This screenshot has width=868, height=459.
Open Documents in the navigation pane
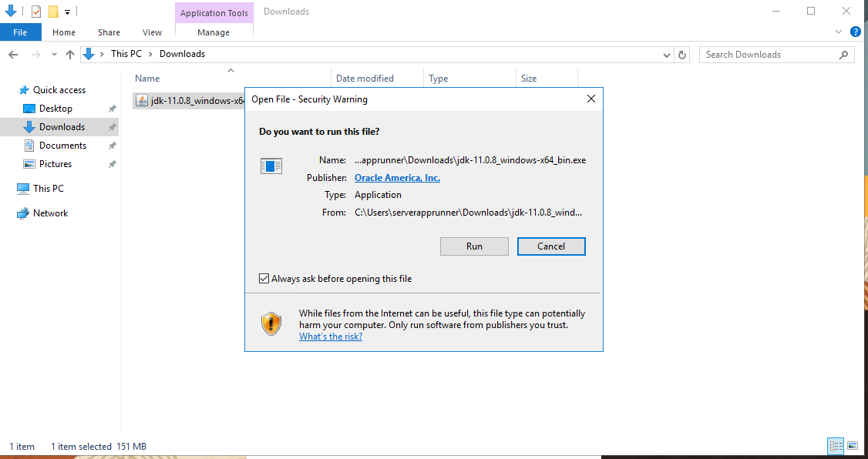pyautogui.click(x=62, y=145)
